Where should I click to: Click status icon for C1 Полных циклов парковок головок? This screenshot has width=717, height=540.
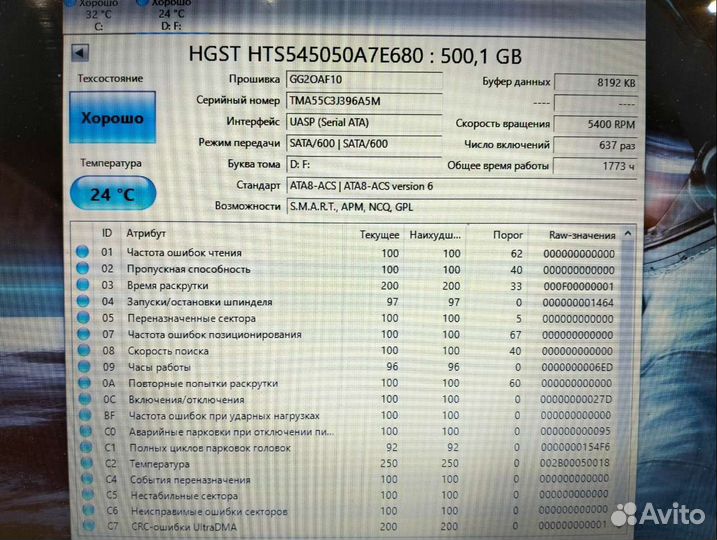click(x=86, y=447)
